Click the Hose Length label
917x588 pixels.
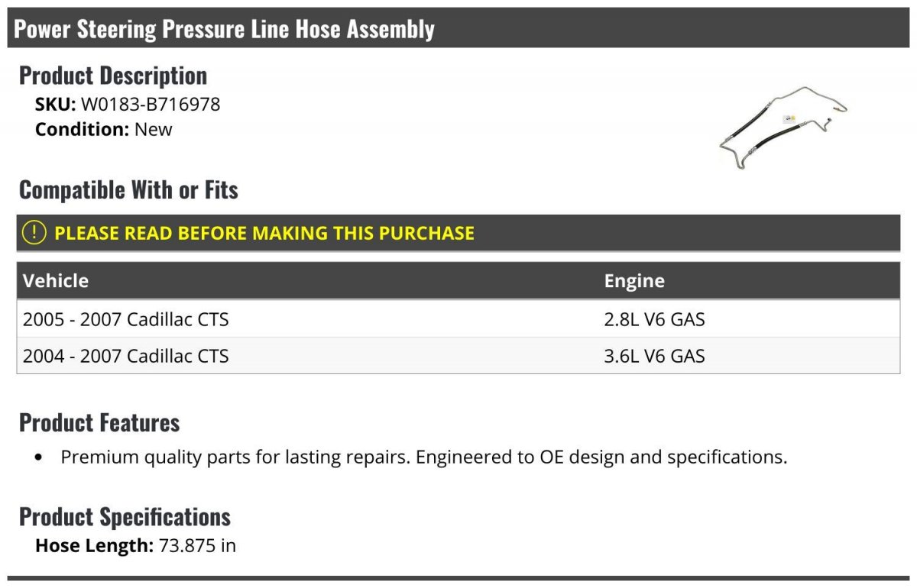tap(95, 545)
